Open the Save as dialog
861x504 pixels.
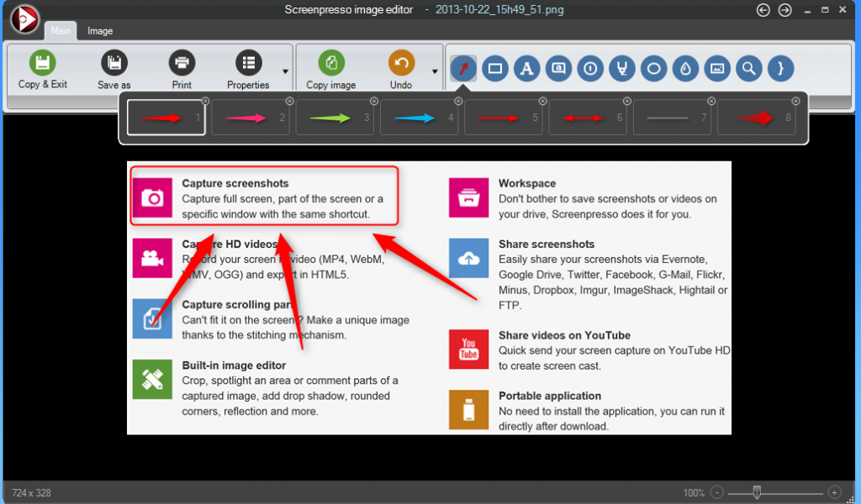[x=114, y=70]
